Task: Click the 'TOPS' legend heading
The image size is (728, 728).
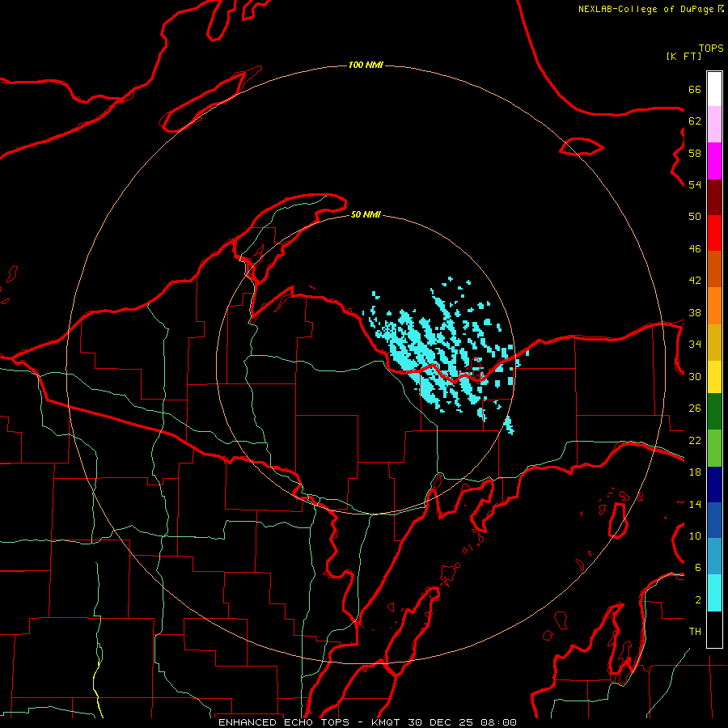Action: (711, 49)
